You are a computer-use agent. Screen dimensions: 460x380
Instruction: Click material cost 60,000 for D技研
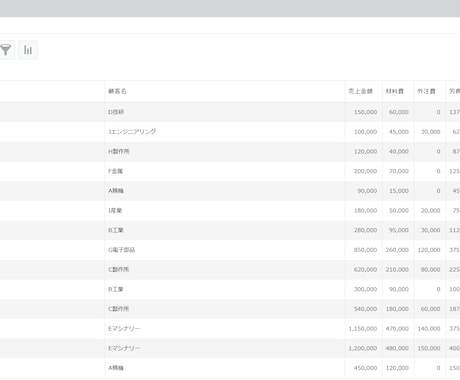[399, 112]
